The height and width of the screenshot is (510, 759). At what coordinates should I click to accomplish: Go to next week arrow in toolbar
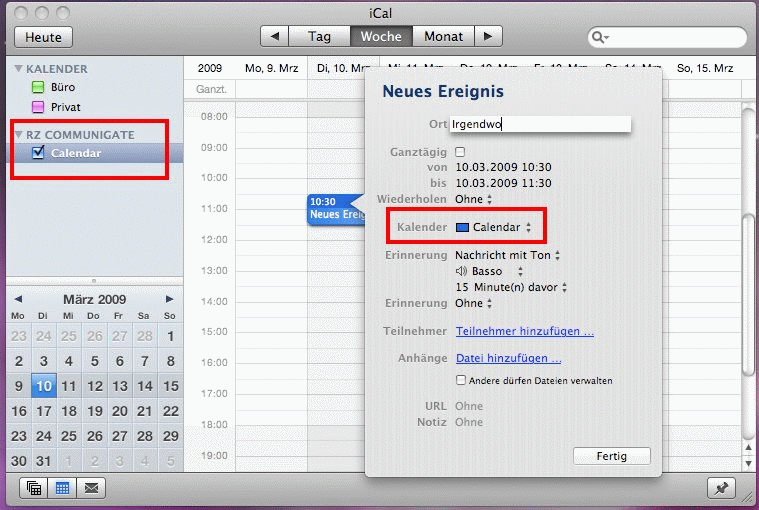(x=488, y=36)
